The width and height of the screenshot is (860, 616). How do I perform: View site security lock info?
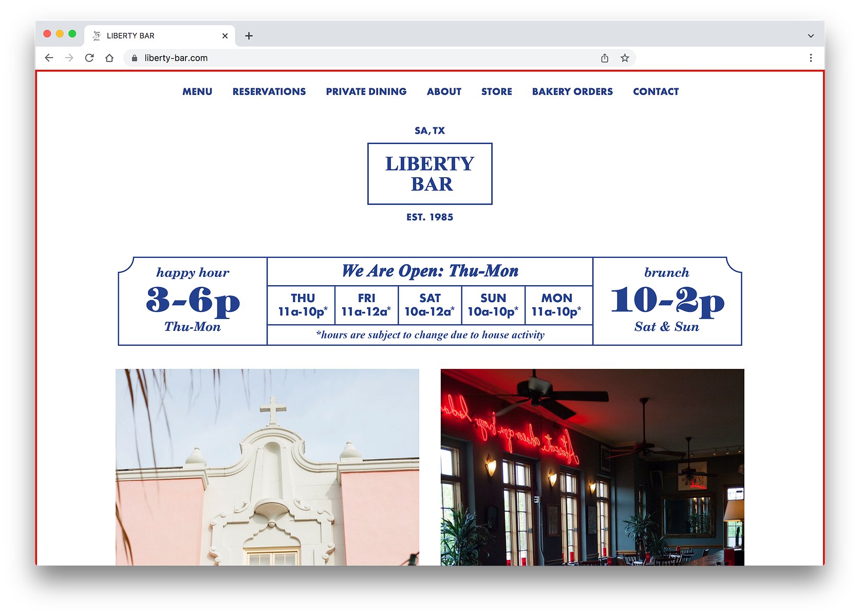click(135, 58)
